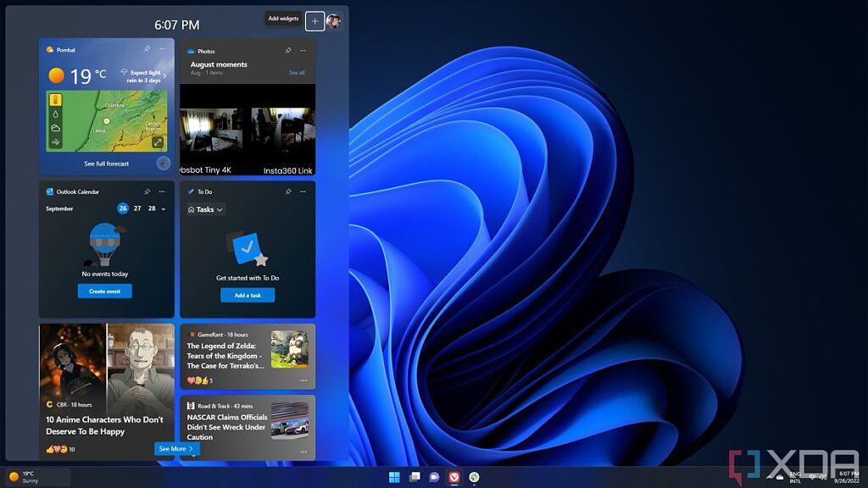Pin the Outlook Calendar widget

[x=147, y=191]
